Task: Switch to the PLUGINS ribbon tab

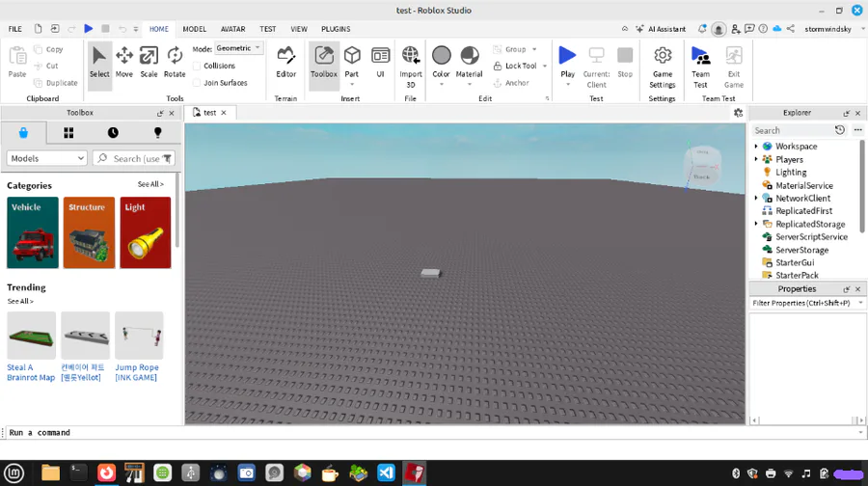Action: point(336,29)
